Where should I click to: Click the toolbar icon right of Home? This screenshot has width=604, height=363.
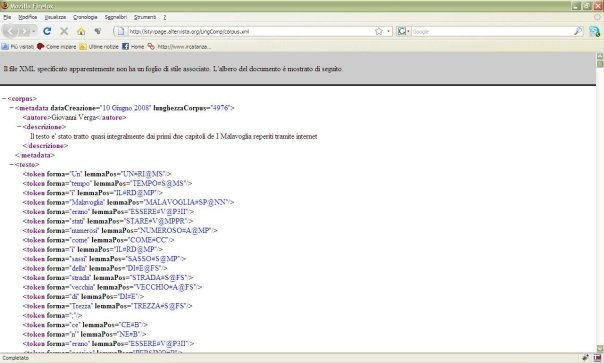pyautogui.click(x=98, y=31)
